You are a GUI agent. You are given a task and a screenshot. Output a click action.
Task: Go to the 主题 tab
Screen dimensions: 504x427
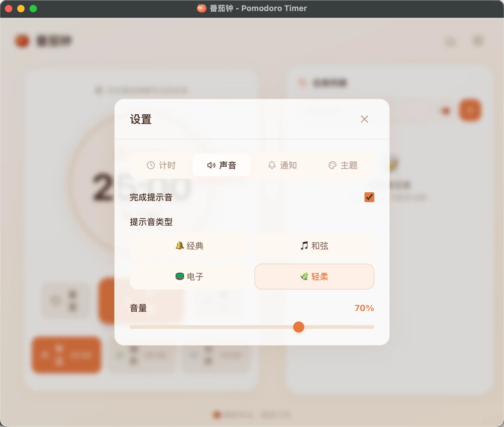(x=343, y=165)
